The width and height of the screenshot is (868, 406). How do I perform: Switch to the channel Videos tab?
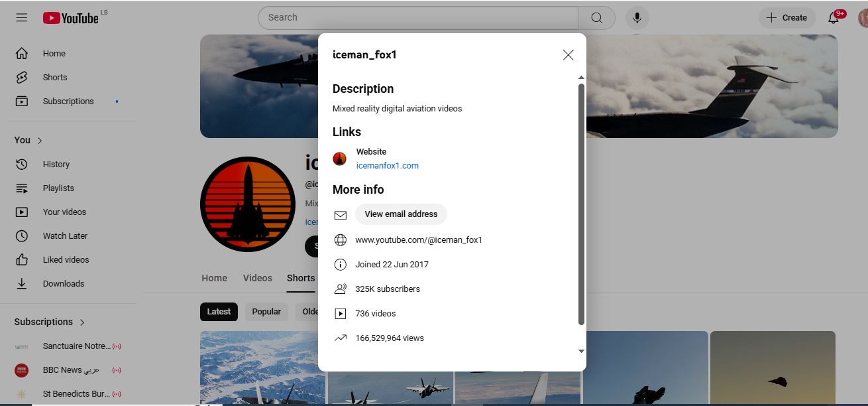[x=257, y=278]
